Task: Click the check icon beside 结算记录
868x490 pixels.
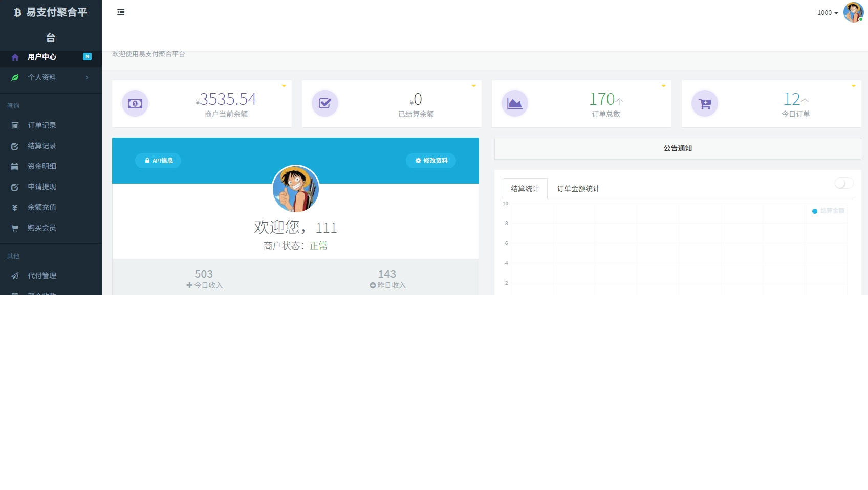Action: click(15, 146)
